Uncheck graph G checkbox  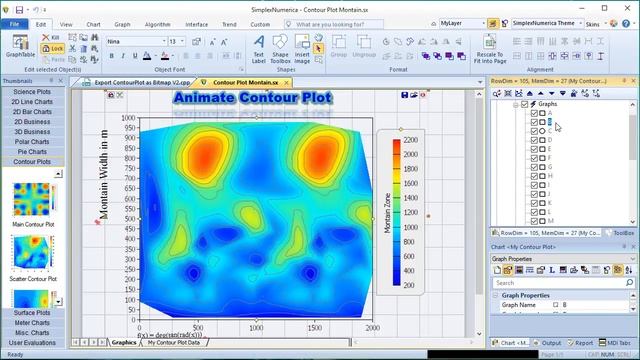pos(534,167)
